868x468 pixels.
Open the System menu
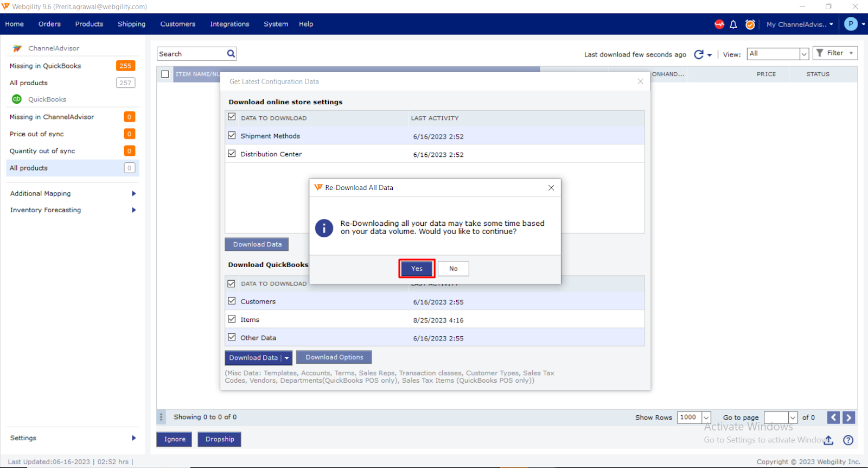(x=276, y=24)
